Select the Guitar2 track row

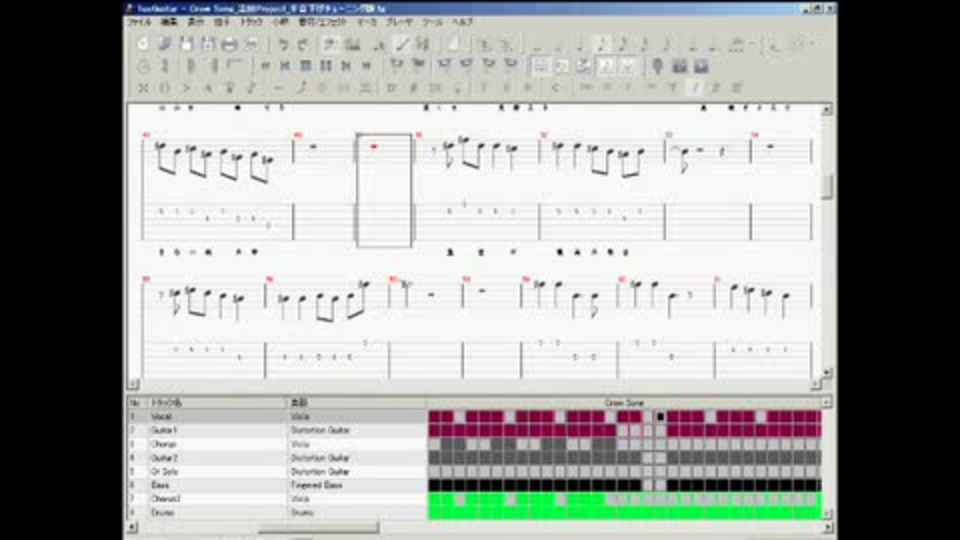coord(277,458)
